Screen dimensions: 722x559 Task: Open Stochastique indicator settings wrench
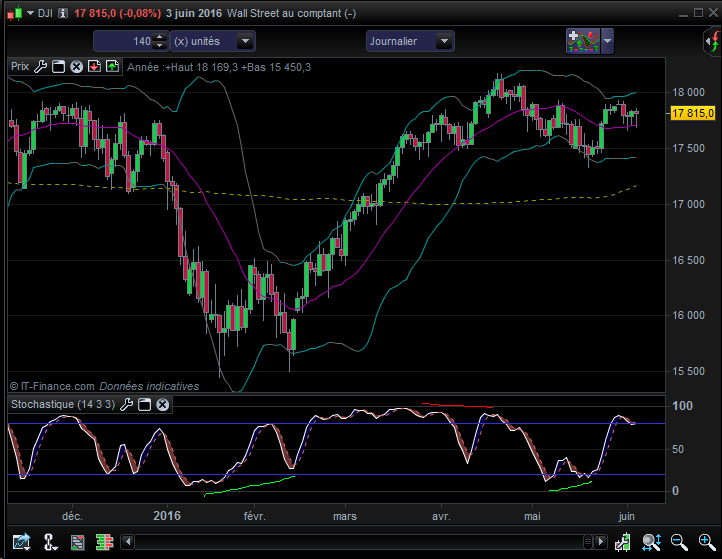[x=127, y=405]
